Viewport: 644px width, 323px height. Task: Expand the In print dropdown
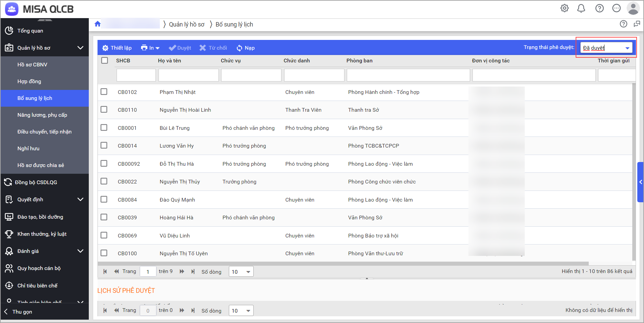pyautogui.click(x=150, y=48)
